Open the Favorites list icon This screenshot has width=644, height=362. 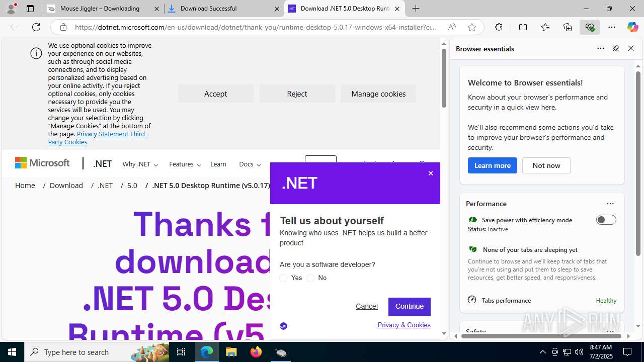[545, 27]
